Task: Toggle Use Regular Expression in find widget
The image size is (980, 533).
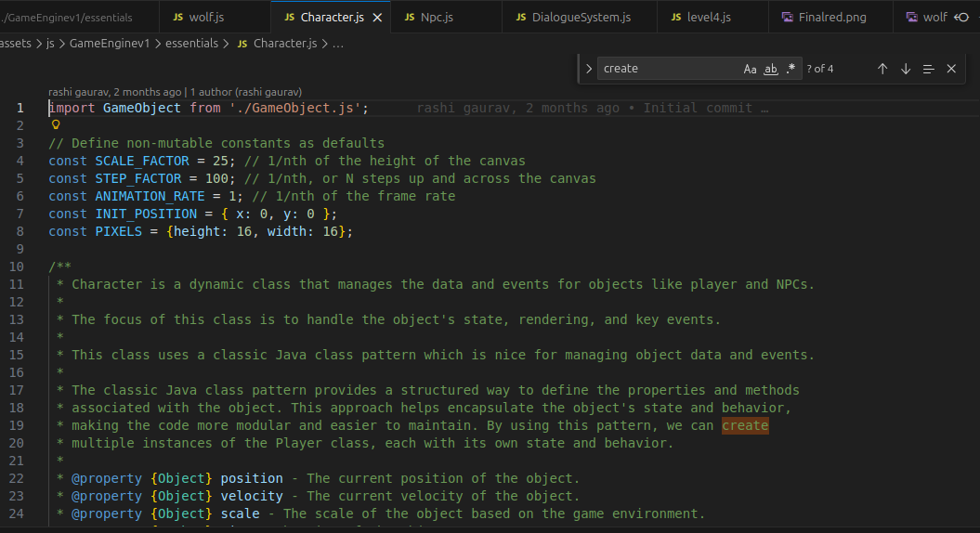Action: point(791,69)
